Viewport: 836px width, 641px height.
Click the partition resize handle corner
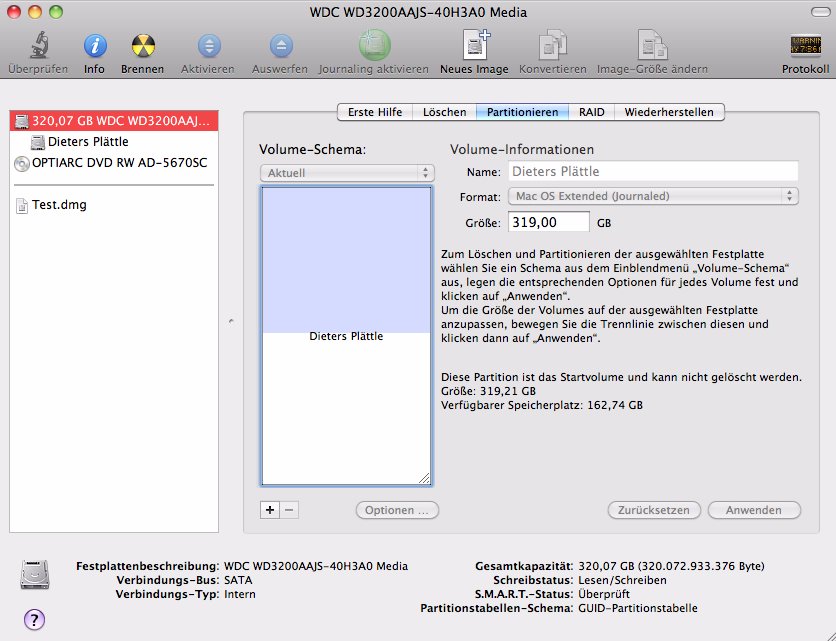click(424, 478)
